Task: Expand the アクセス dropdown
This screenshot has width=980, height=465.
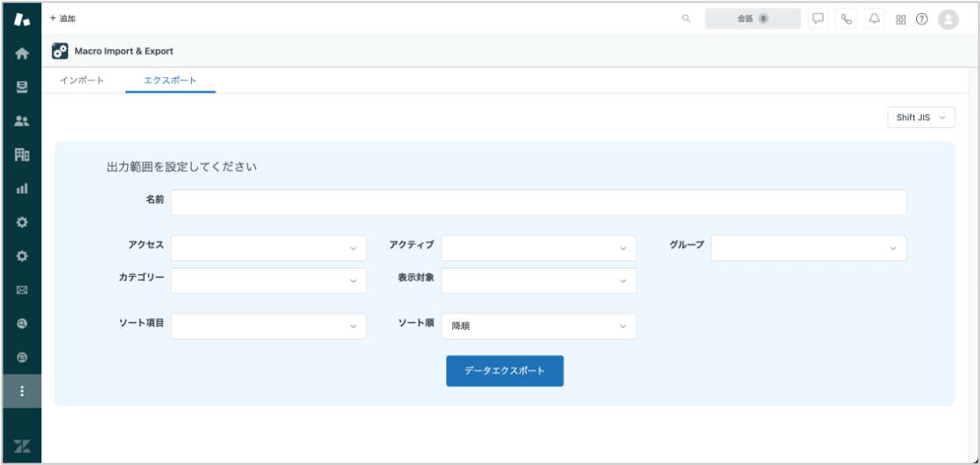Action: tap(269, 248)
